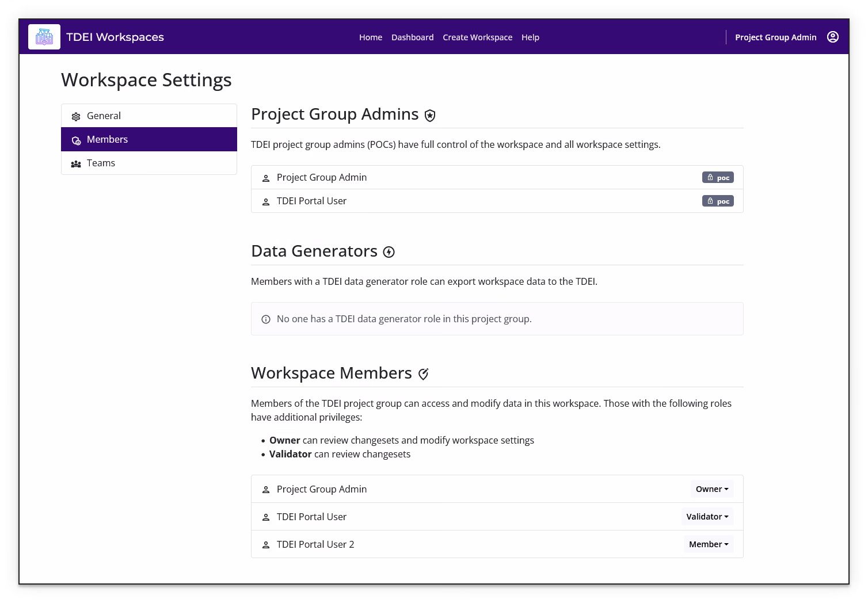Open the Owner role dropdown for Project Group Admin
The height and width of the screenshot is (603, 868).
coord(712,489)
